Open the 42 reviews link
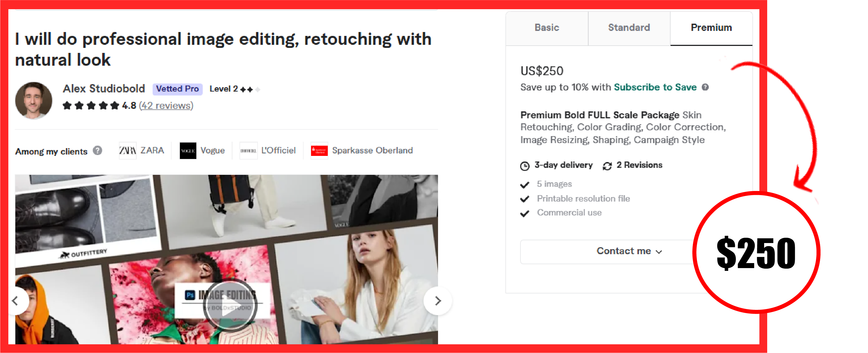Viewport: 868px width, 353px height. pyautogui.click(x=166, y=106)
